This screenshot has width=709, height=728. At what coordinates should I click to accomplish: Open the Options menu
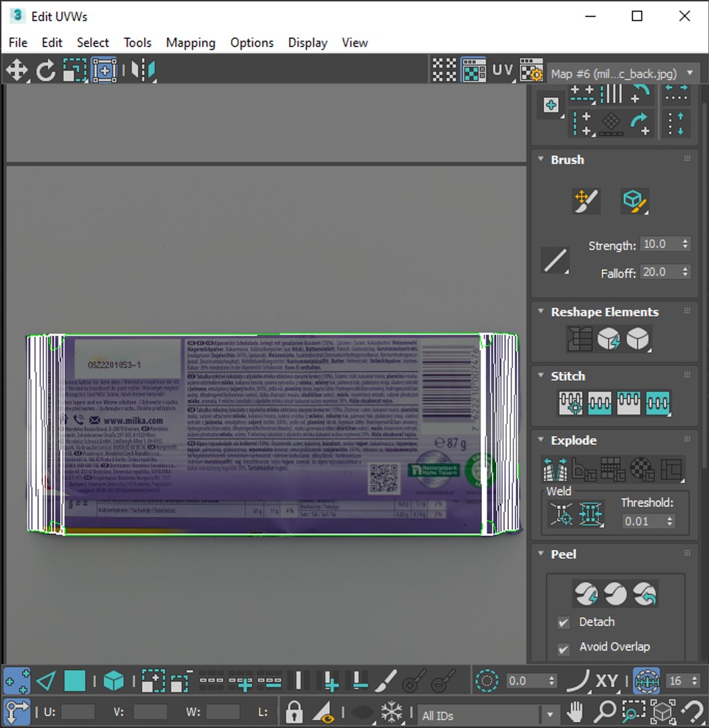(252, 42)
